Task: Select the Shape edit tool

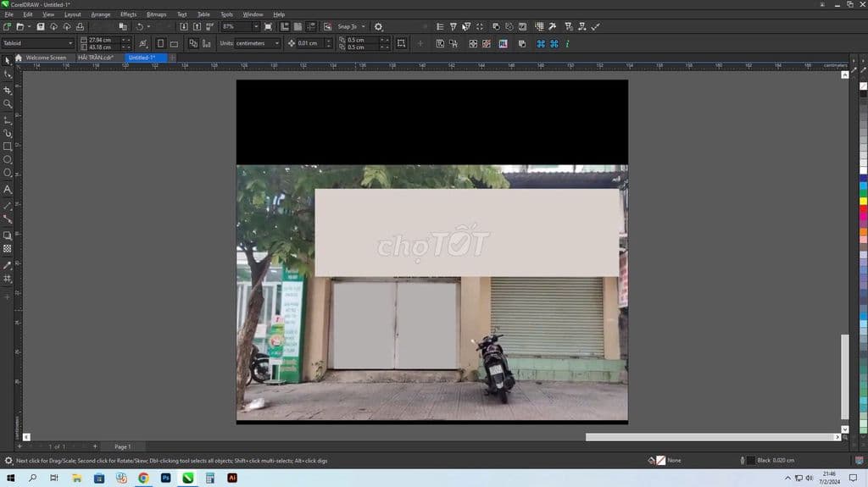Action: (x=7, y=75)
